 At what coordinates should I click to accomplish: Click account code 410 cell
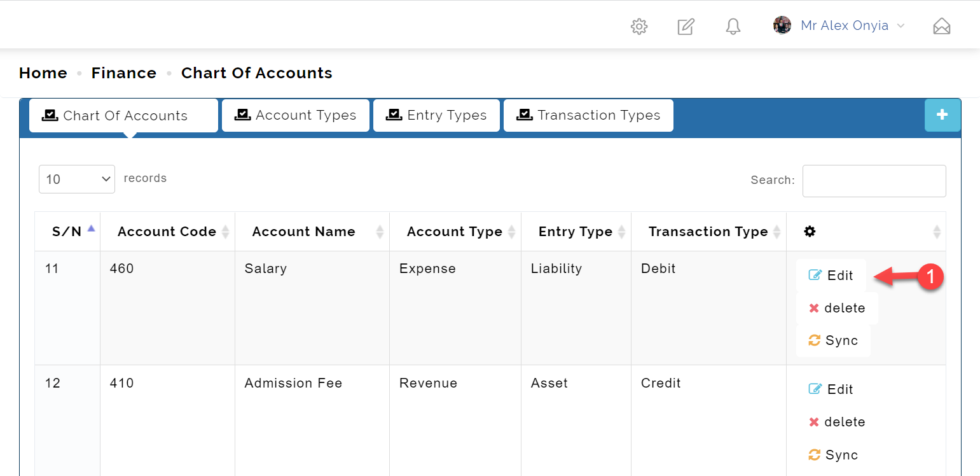click(x=167, y=421)
